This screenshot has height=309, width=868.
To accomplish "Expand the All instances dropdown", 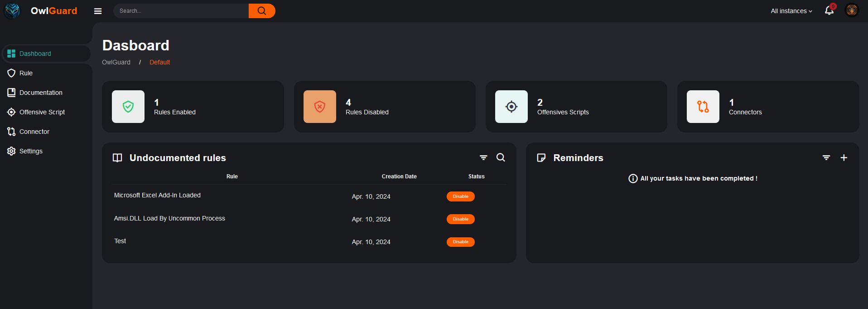I will [x=791, y=11].
